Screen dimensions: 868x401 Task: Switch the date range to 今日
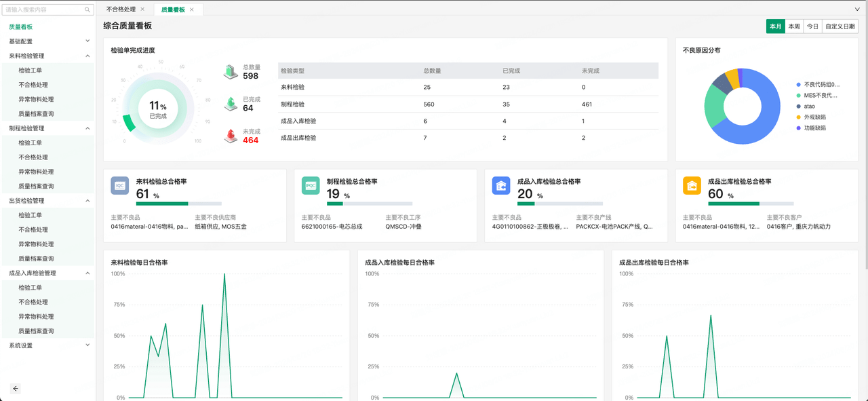click(x=812, y=26)
